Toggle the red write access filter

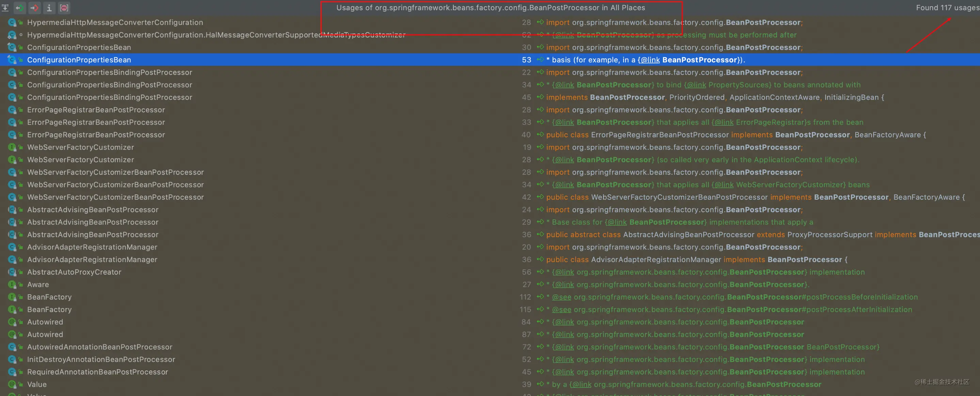tap(34, 7)
